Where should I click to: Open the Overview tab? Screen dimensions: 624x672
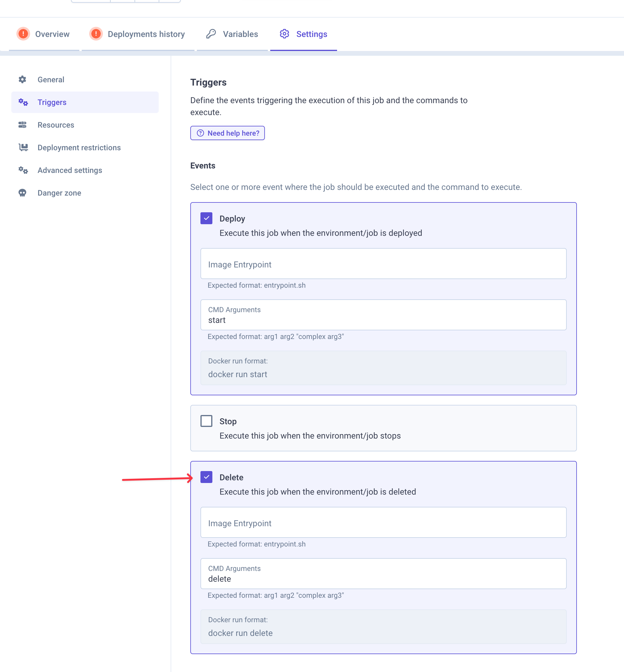coord(44,34)
